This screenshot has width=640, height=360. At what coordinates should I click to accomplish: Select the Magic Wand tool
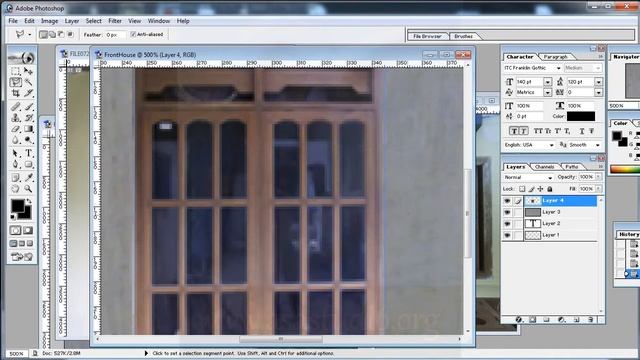(x=28, y=82)
